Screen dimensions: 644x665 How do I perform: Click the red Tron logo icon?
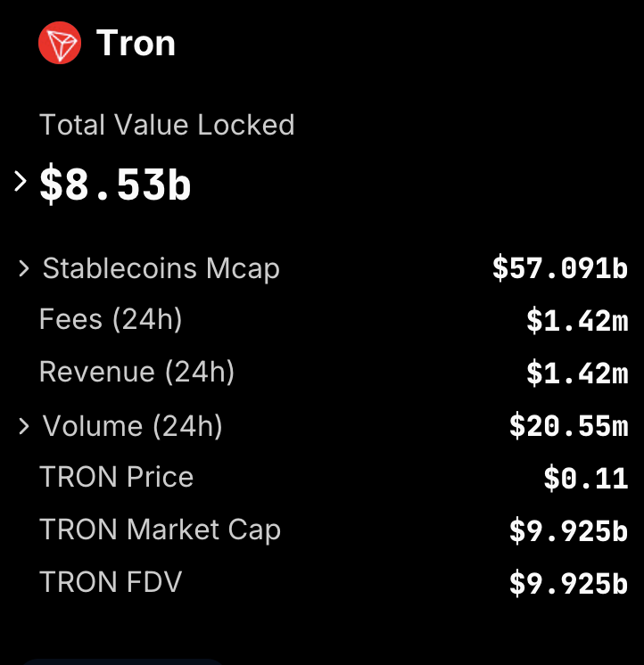pos(60,43)
